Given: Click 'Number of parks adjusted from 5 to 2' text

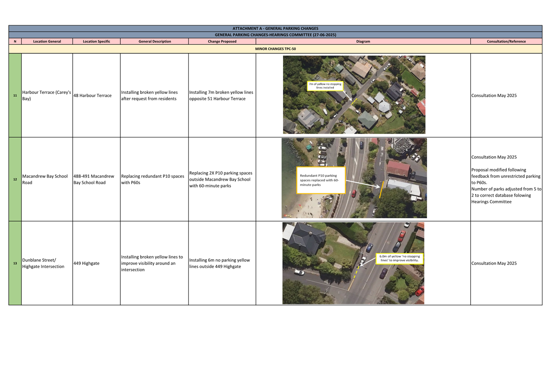Looking at the screenshot, I should tap(506, 195).
